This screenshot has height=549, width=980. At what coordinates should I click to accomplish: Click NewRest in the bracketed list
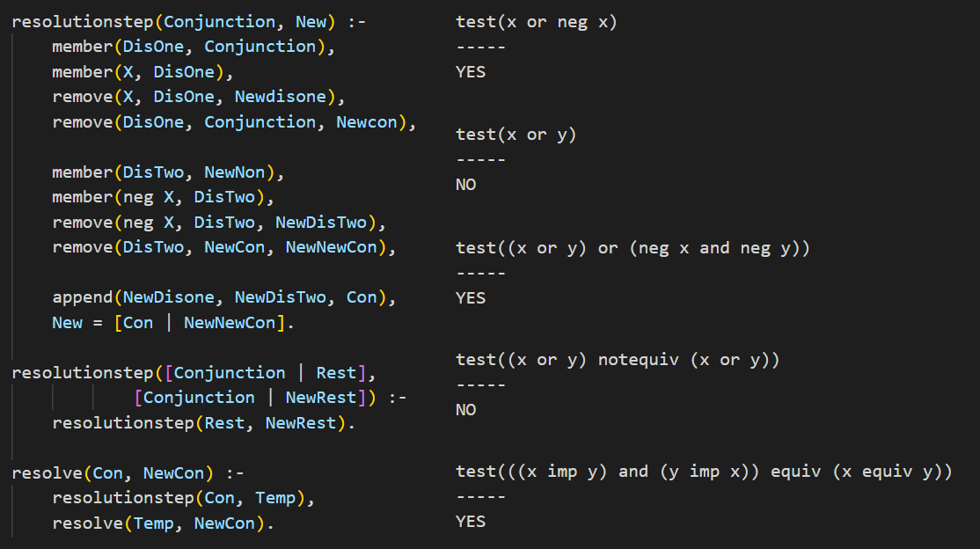click(x=321, y=398)
